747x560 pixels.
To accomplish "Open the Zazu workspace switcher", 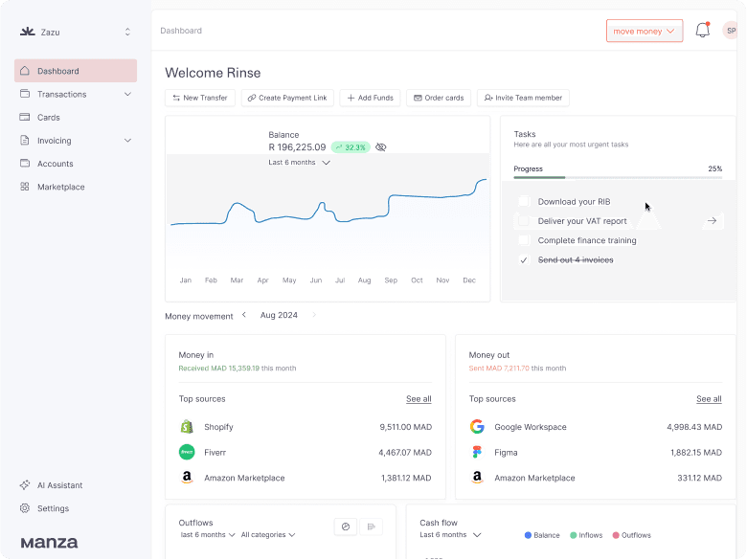I will (127, 32).
